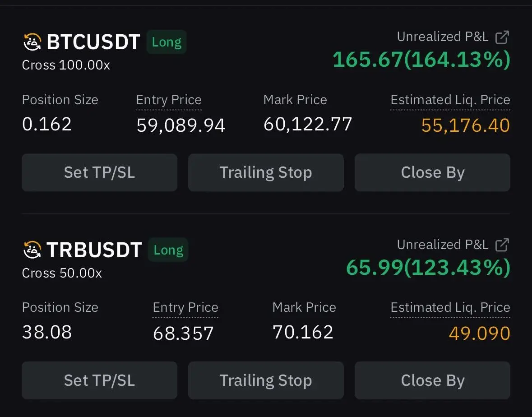Click Set TP/SL for TRBUSDT position

click(99, 380)
